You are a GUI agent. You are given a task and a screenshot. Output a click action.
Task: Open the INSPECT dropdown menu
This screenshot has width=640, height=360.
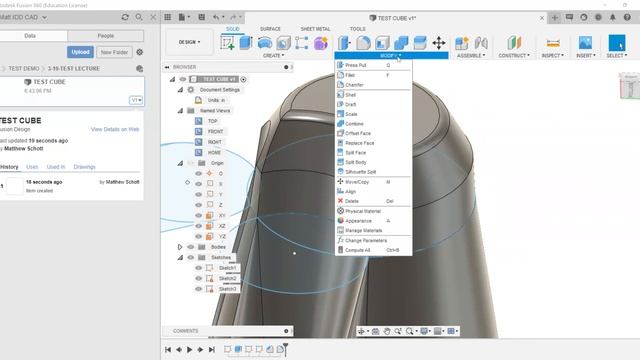click(x=553, y=56)
